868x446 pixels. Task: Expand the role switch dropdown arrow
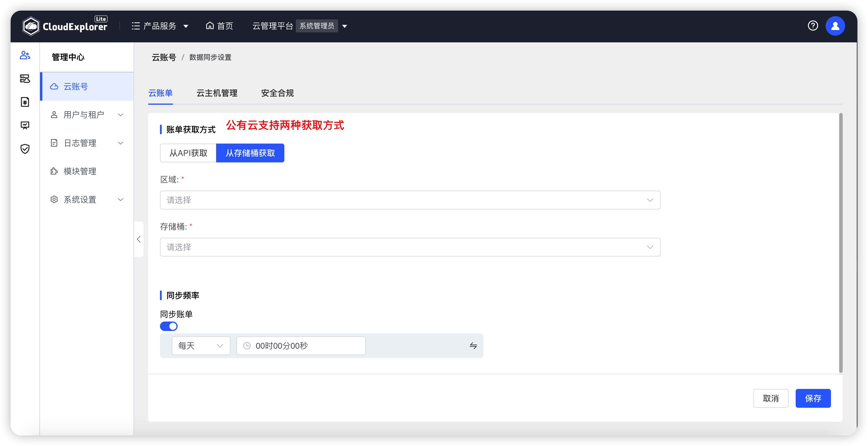tap(345, 26)
